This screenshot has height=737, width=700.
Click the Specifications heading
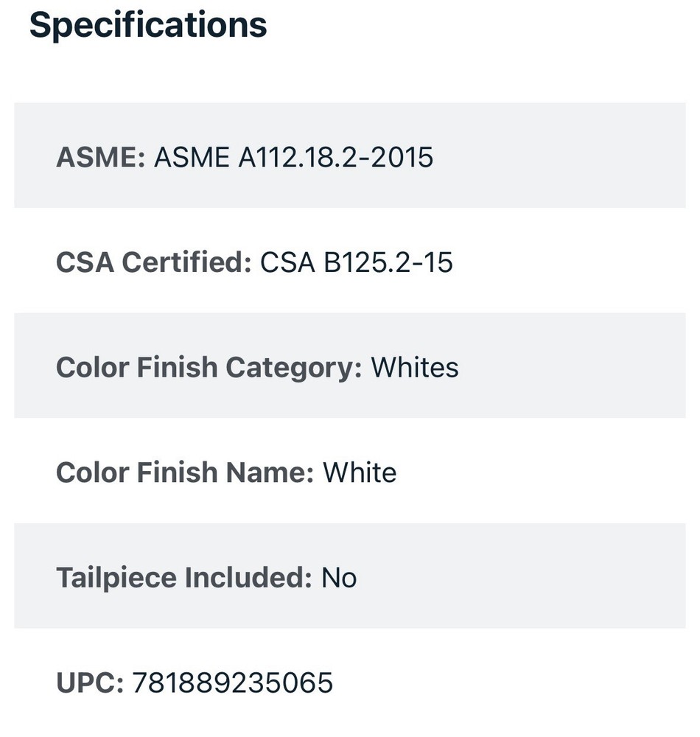147,25
